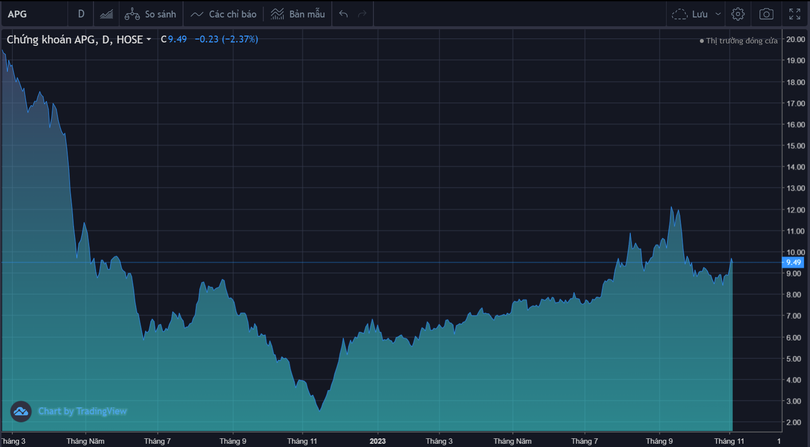Click the 2023 label on time axis
Screen dimensions: 810x447
point(377,440)
